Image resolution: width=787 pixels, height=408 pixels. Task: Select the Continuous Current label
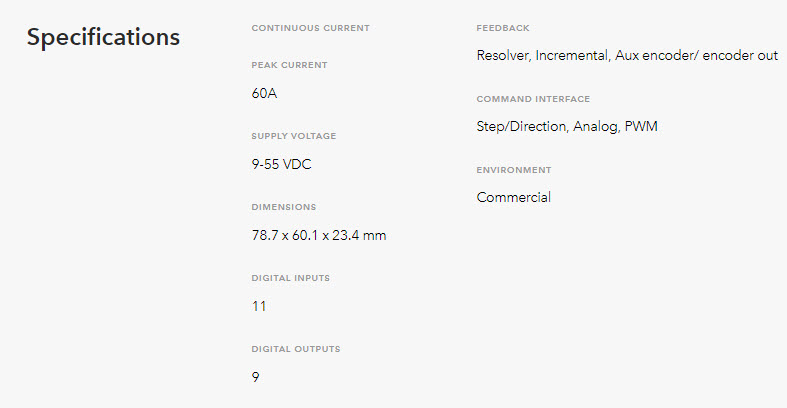pyautogui.click(x=311, y=28)
